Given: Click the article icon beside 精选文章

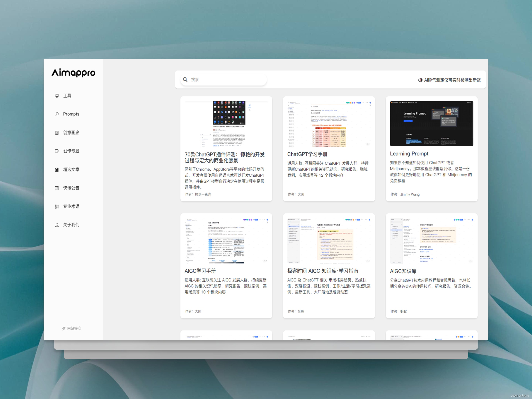Looking at the screenshot, I should (57, 170).
